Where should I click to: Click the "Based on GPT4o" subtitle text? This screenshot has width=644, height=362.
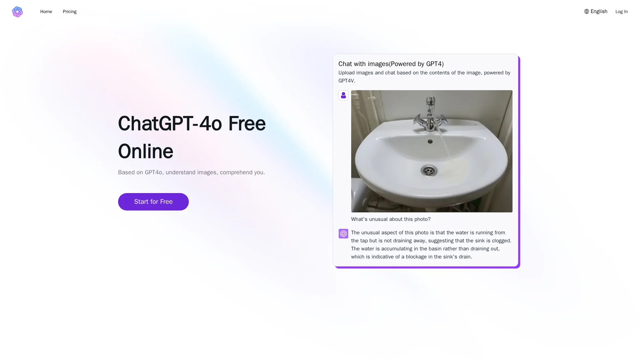click(x=192, y=172)
